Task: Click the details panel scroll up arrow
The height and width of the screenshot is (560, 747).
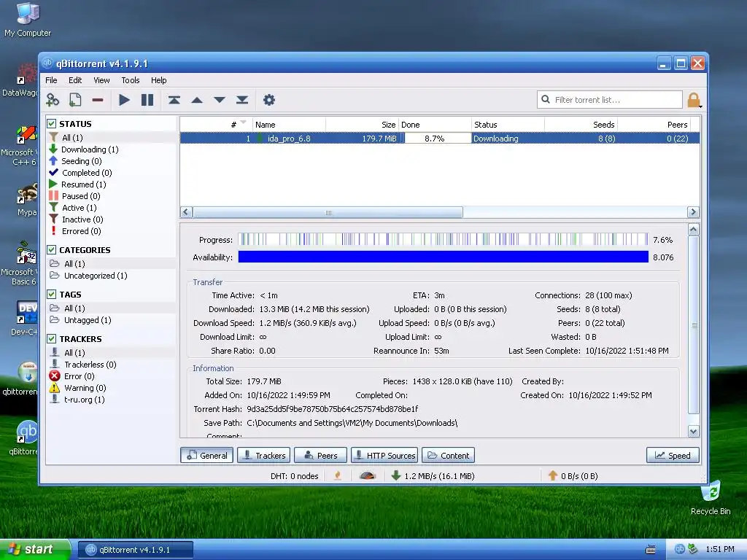Action: coord(693,230)
